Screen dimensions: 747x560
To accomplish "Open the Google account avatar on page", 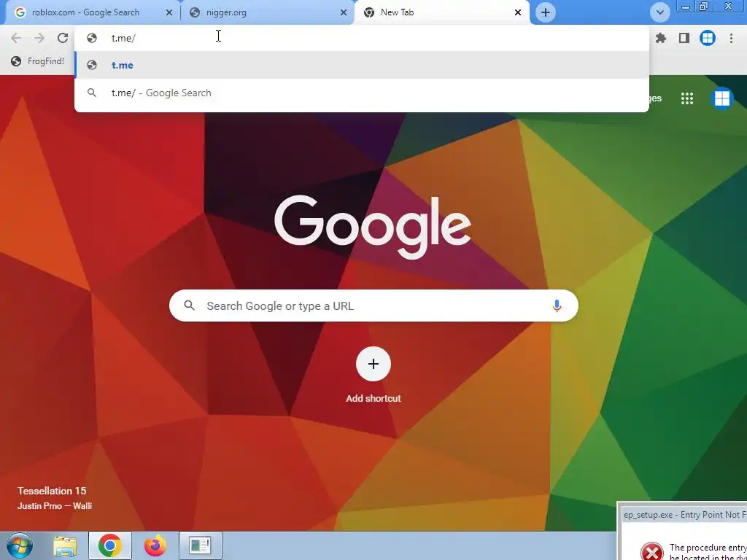I will point(721,98).
